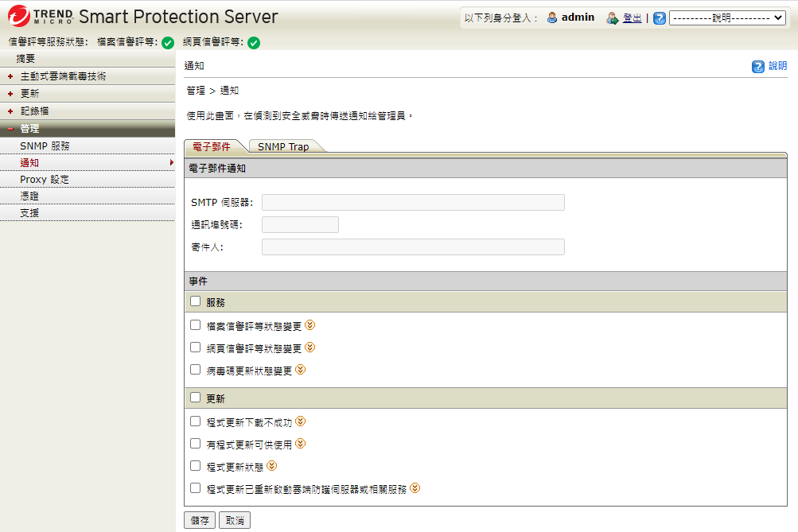Click the 登出 link
798x532 pixels.
632,18
